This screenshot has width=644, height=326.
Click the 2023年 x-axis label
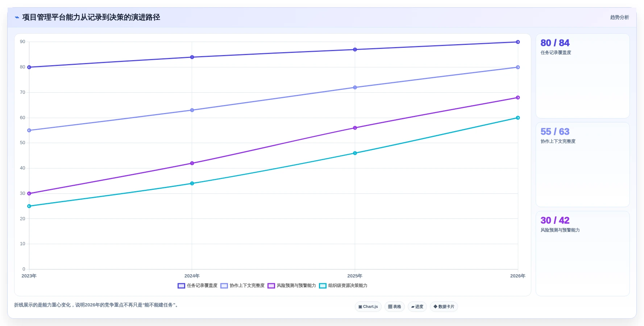pyautogui.click(x=29, y=276)
